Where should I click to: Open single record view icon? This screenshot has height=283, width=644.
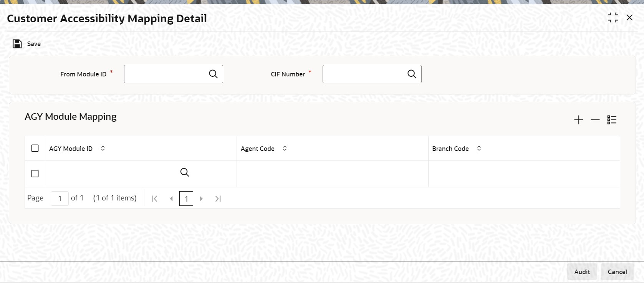click(612, 120)
